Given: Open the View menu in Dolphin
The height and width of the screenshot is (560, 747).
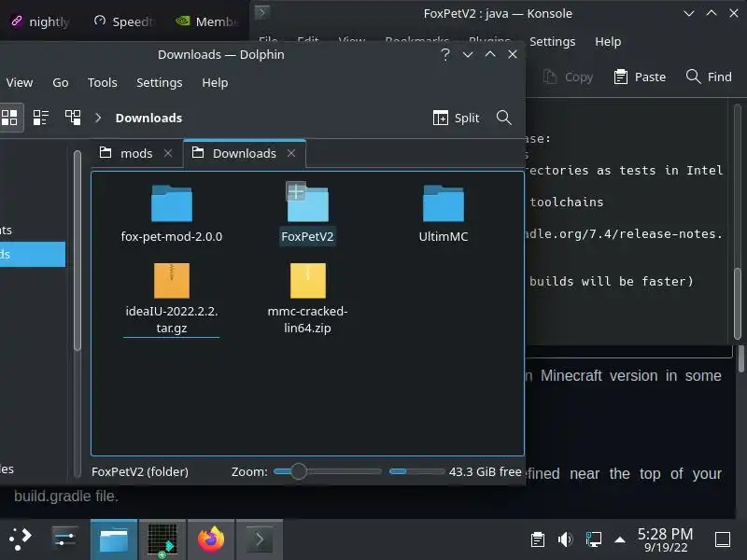Looking at the screenshot, I should [20, 82].
